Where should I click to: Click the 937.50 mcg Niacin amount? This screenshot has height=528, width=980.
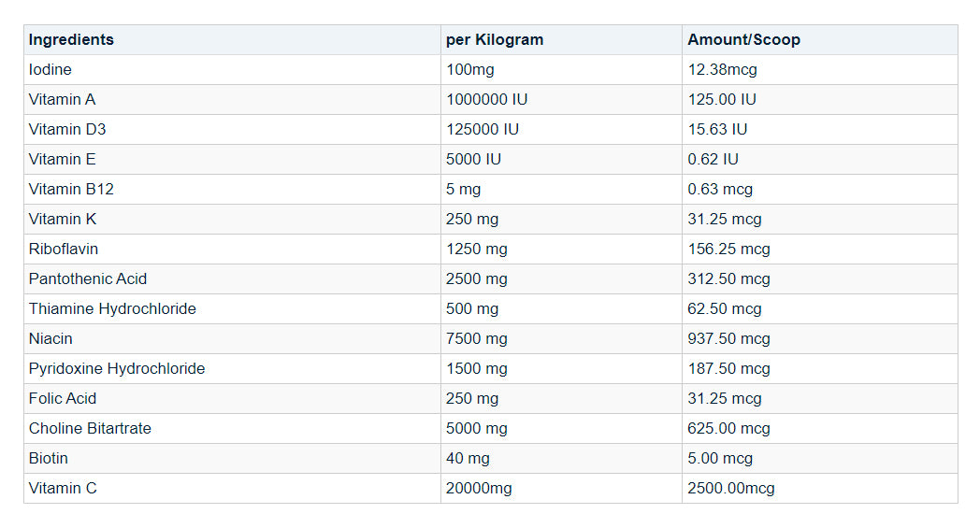tap(728, 339)
